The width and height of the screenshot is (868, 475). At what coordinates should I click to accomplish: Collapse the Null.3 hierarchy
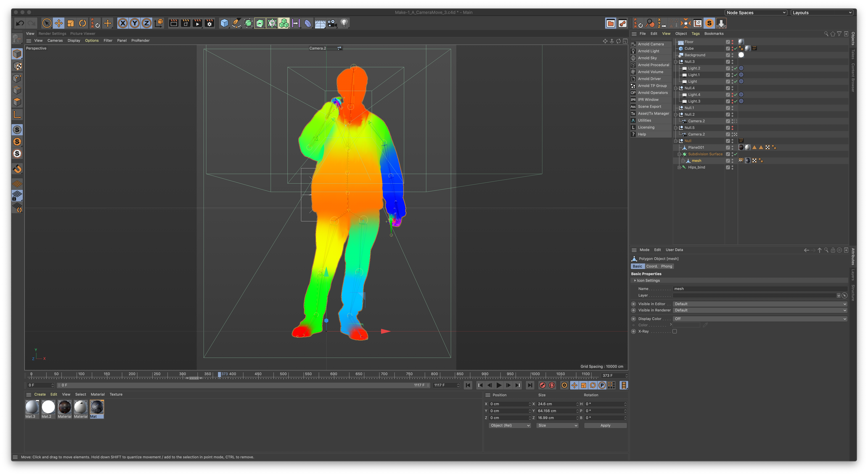click(x=676, y=62)
